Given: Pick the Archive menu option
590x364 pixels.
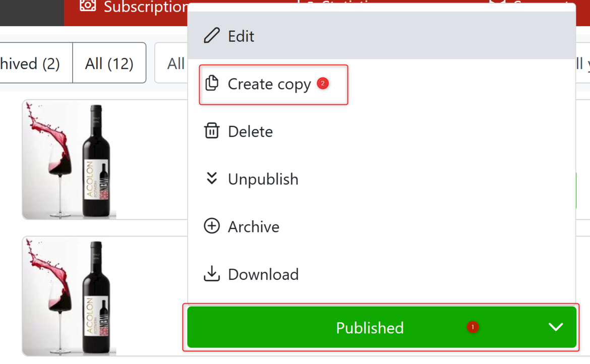Looking at the screenshot, I should pos(253,227).
